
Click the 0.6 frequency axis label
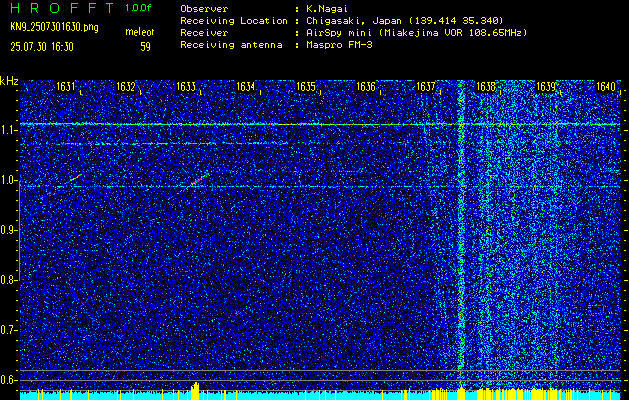pyautogui.click(x=7, y=380)
